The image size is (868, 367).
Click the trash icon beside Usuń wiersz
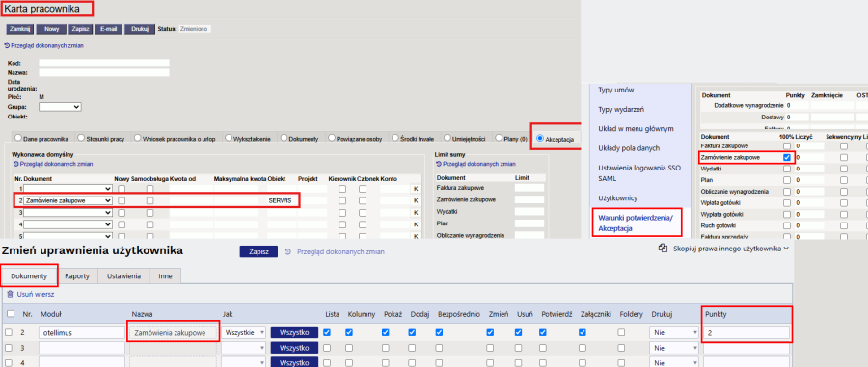click(10, 295)
